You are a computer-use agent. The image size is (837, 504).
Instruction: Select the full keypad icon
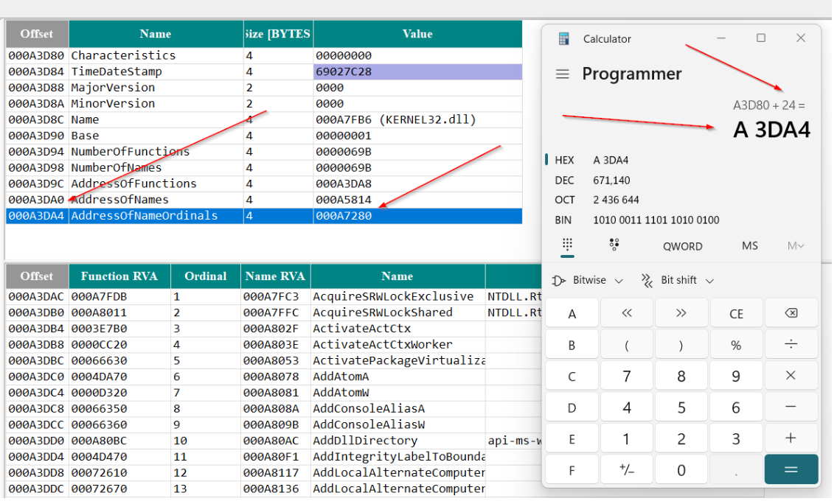(x=567, y=245)
